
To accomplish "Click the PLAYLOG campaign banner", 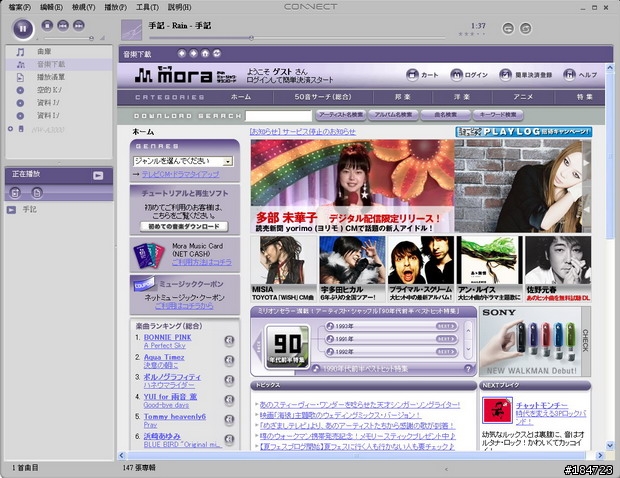I will tap(524, 132).
